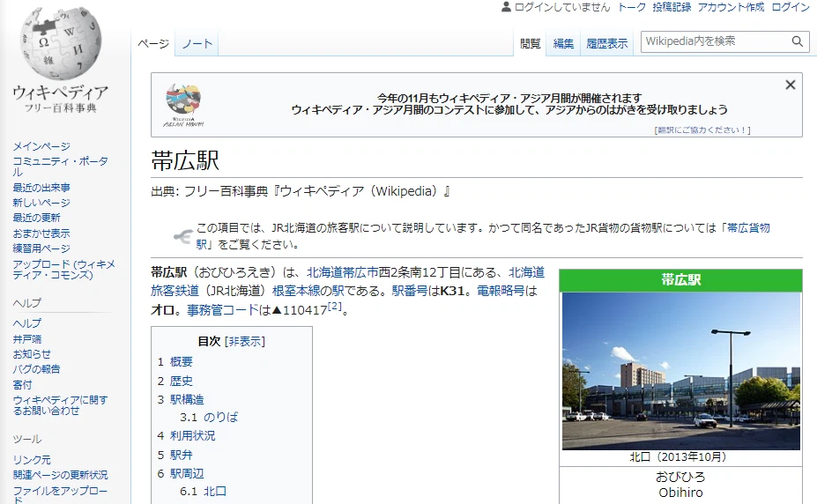Open 帯広市 link
The width and height of the screenshot is (817, 504).
coord(360,271)
